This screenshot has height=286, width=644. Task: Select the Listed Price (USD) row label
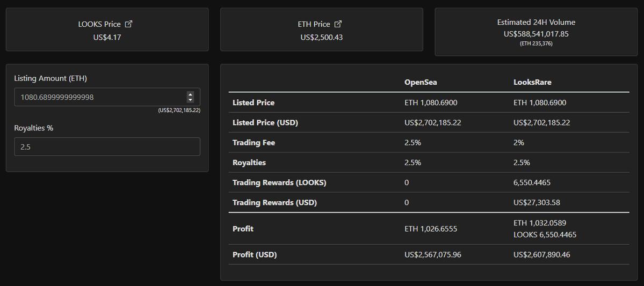coord(265,122)
